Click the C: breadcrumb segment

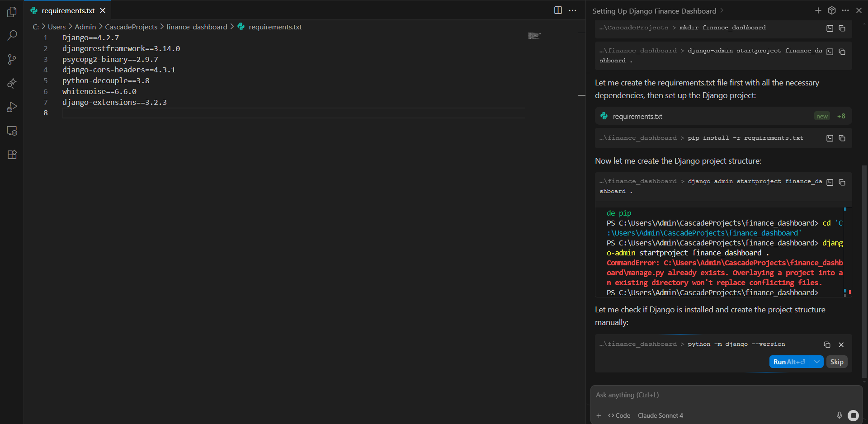(x=36, y=27)
